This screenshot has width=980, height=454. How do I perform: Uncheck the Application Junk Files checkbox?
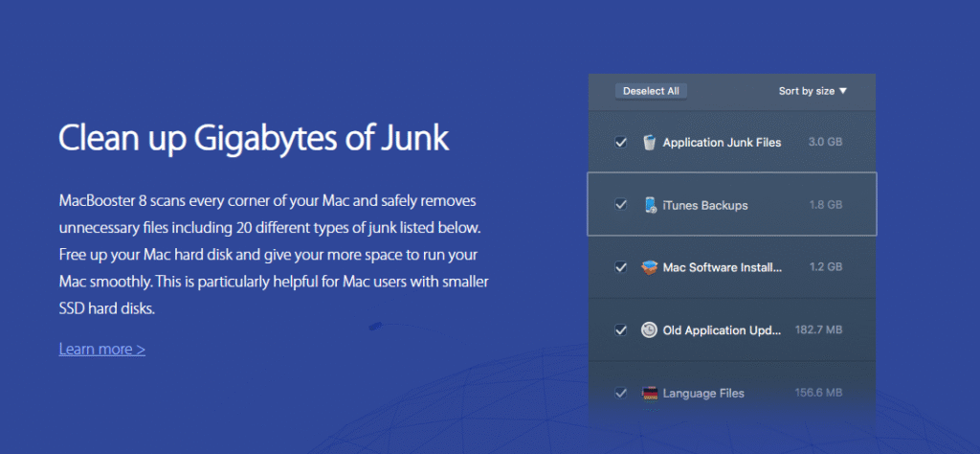[x=621, y=143]
